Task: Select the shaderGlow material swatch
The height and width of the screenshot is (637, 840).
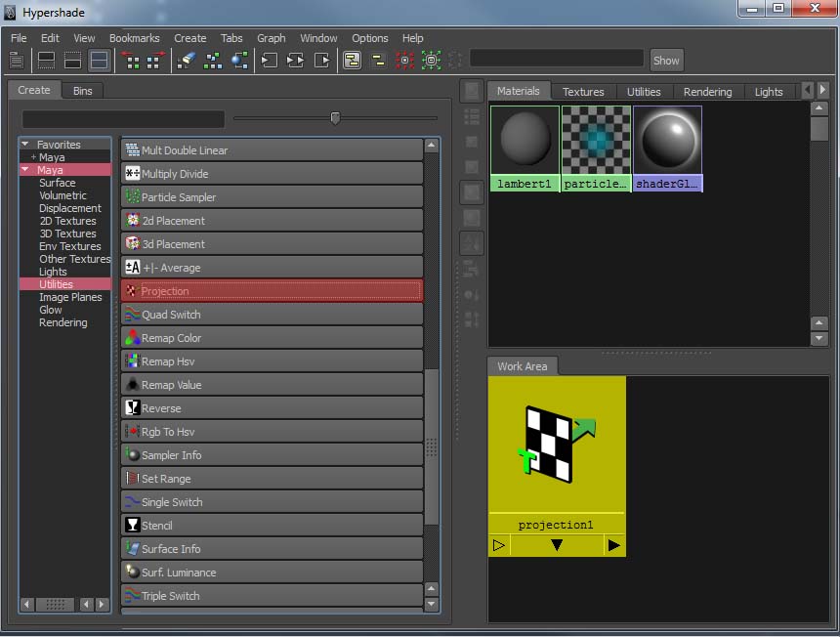Action: (667, 149)
